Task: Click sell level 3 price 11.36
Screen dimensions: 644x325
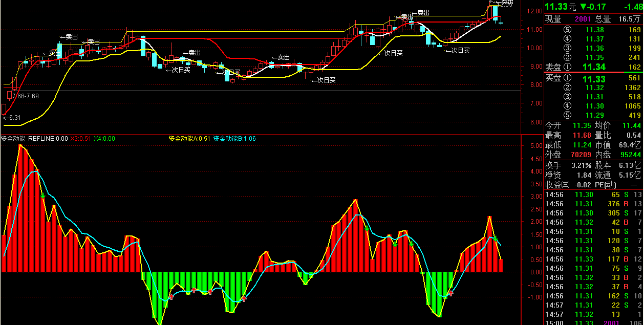Action: tap(595, 48)
